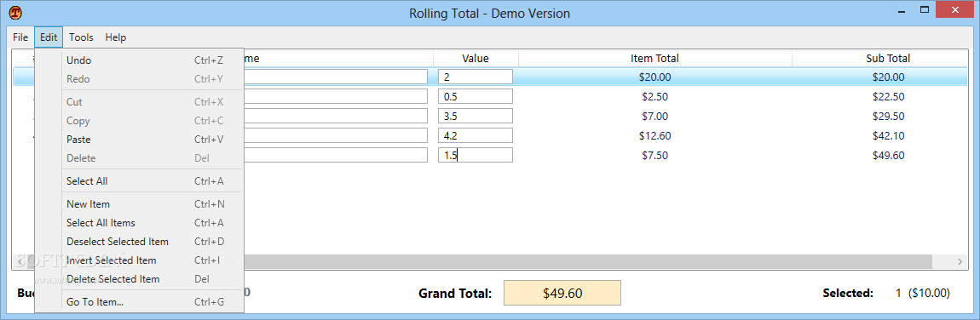This screenshot has height=320, width=980.
Task: Choose Select All (first entry) in Edit menu
Action: (140, 181)
